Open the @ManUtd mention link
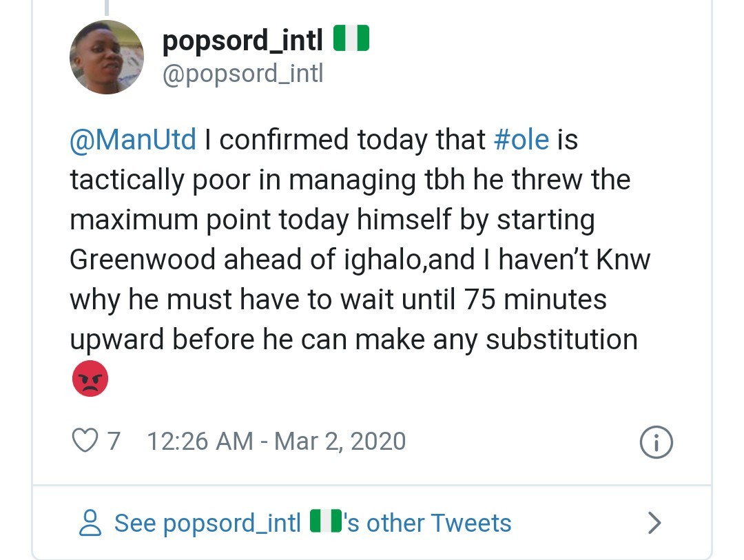Viewport: 744px width, 560px height. (x=135, y=140)
